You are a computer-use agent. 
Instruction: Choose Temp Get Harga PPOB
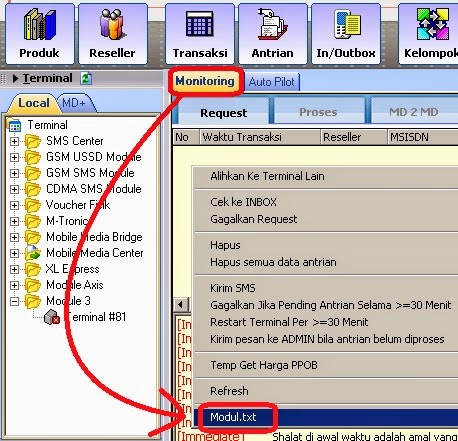[x=326, y=365]
